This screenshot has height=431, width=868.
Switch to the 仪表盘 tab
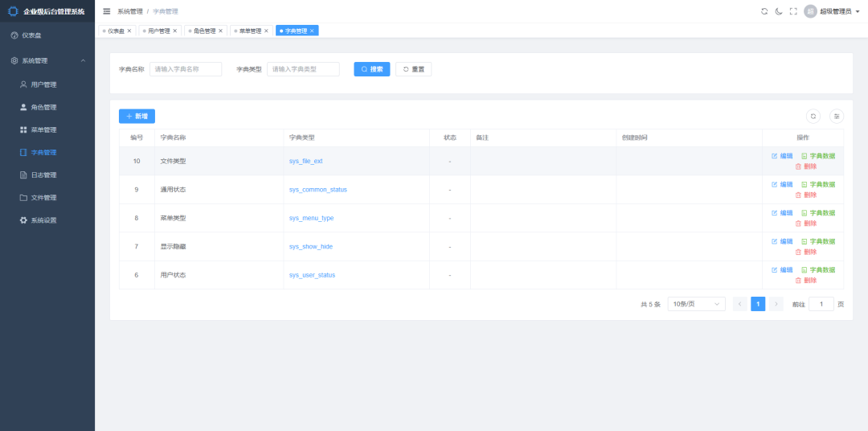coord(116,31)
